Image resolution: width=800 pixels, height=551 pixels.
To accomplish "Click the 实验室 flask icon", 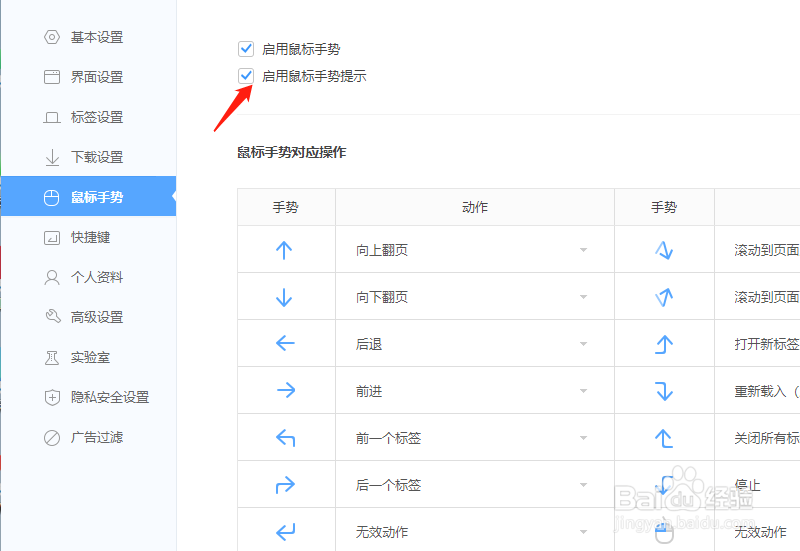I will 52,357.
